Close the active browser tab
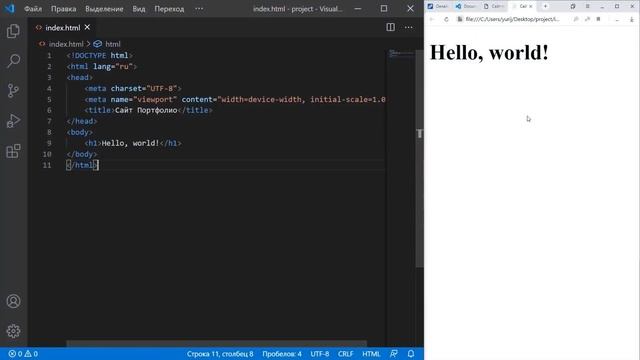 point(531,7)
